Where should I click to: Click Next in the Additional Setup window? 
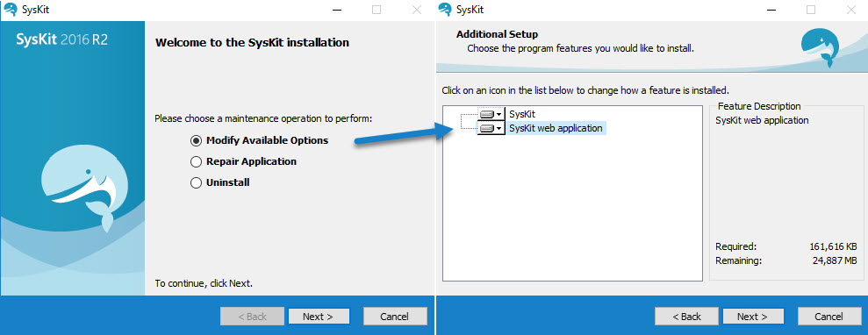[x=753, y=317]
